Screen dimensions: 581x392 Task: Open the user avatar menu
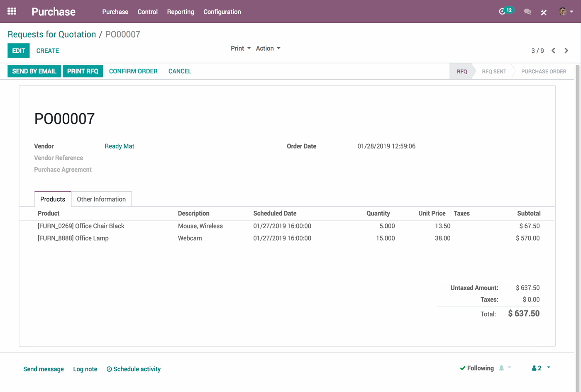click(x=564, y=11)
